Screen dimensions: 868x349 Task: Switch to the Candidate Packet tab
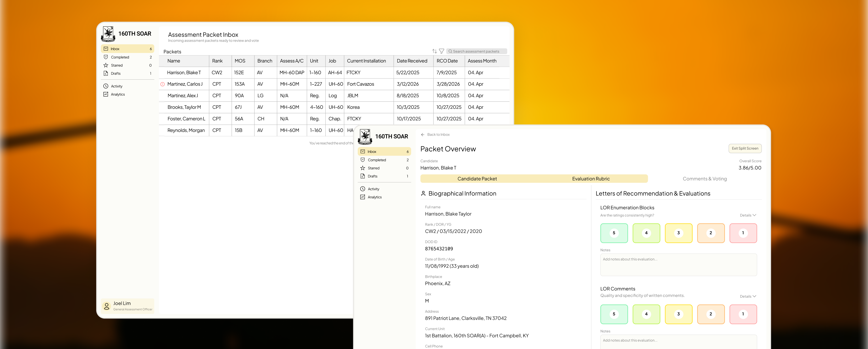477,179
